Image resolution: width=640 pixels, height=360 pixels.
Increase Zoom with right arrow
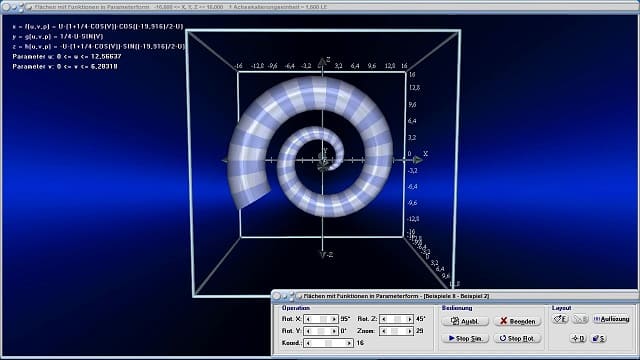[410, 331]
